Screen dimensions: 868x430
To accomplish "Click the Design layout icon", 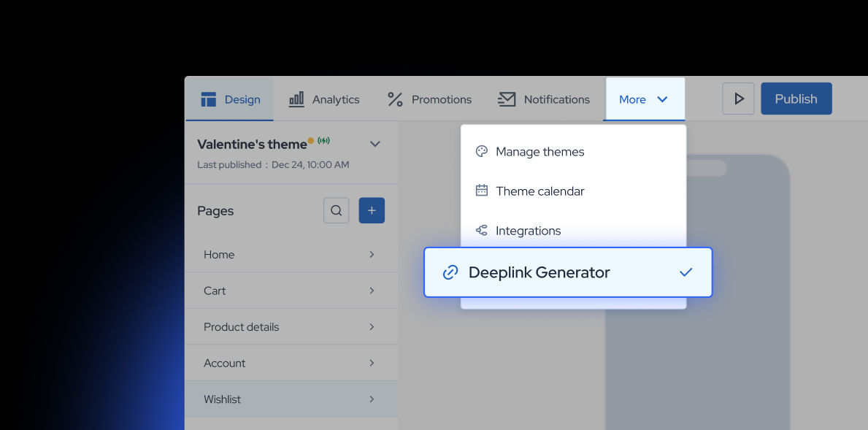I will [x=209, y=99].
